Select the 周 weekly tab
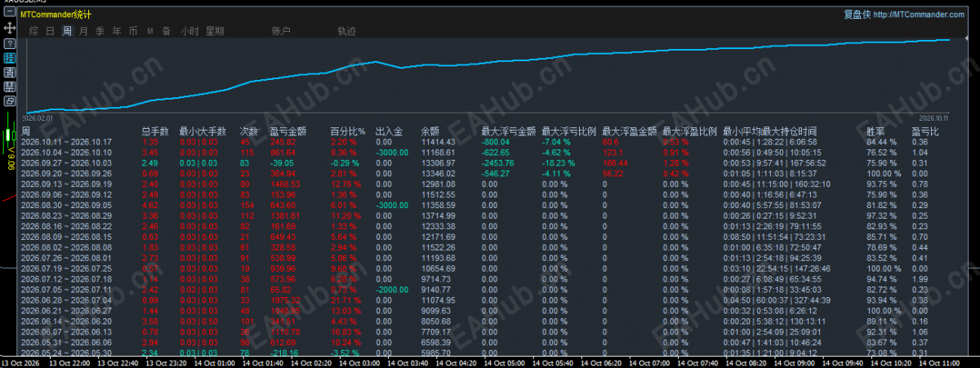Image resolution: width=980 pixels, height=368 pixels. (67, 31)
